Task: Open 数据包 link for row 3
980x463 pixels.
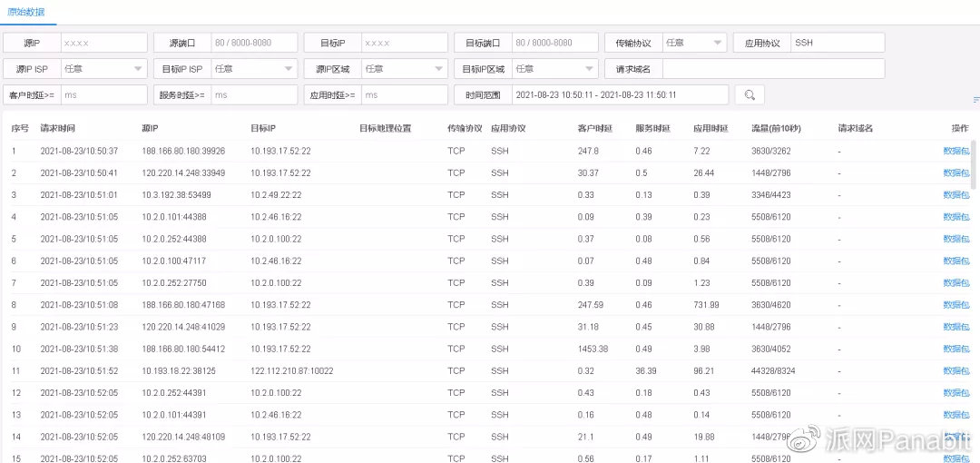Action: (956, 194)
